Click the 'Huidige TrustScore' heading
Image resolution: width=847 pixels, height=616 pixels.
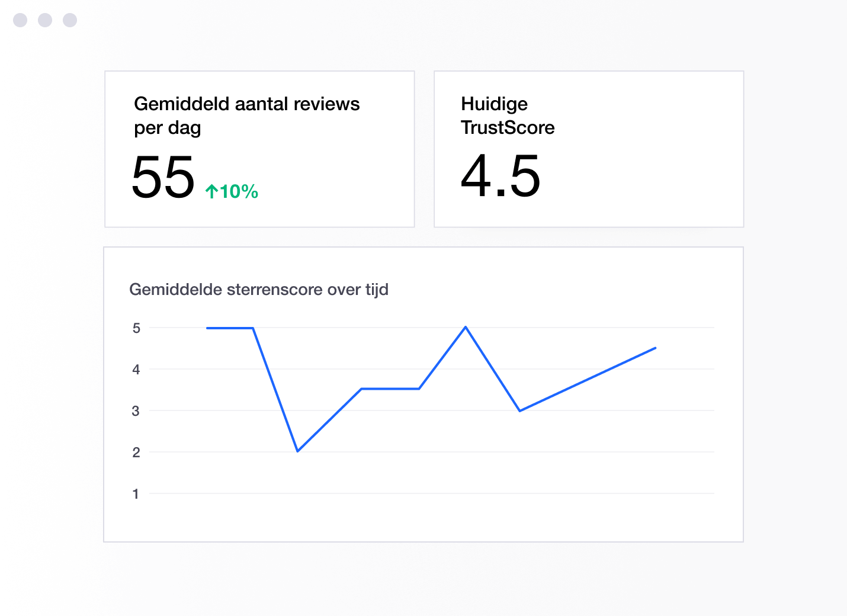click(x=508, y=115)
